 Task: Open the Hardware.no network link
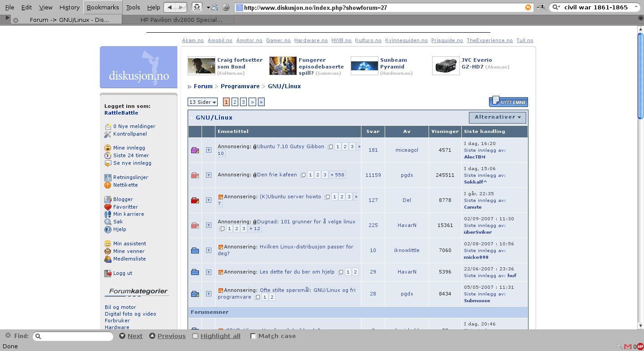(311, 40)
